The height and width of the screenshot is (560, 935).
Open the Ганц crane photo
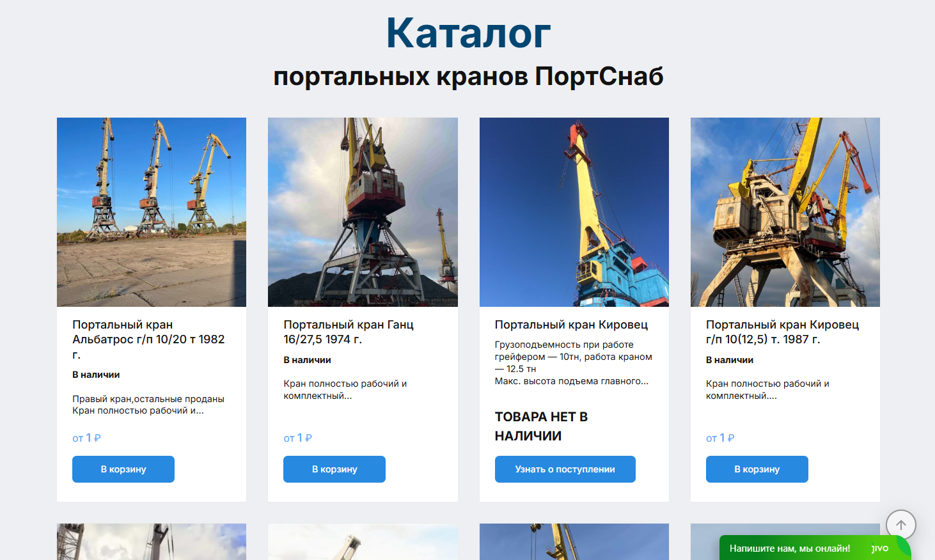click(363, 212)
